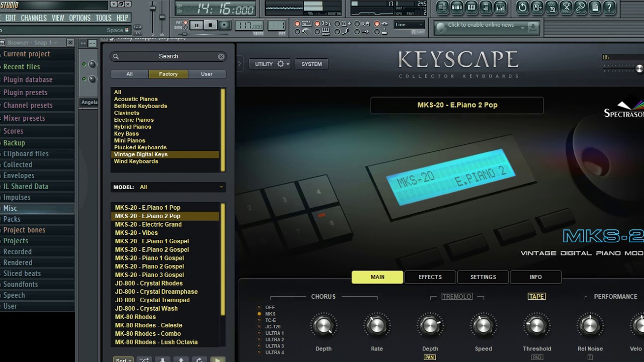Screen dimensions: 644x362
Task: Select chorus type ULTRA 4
Action: [271, 352]
